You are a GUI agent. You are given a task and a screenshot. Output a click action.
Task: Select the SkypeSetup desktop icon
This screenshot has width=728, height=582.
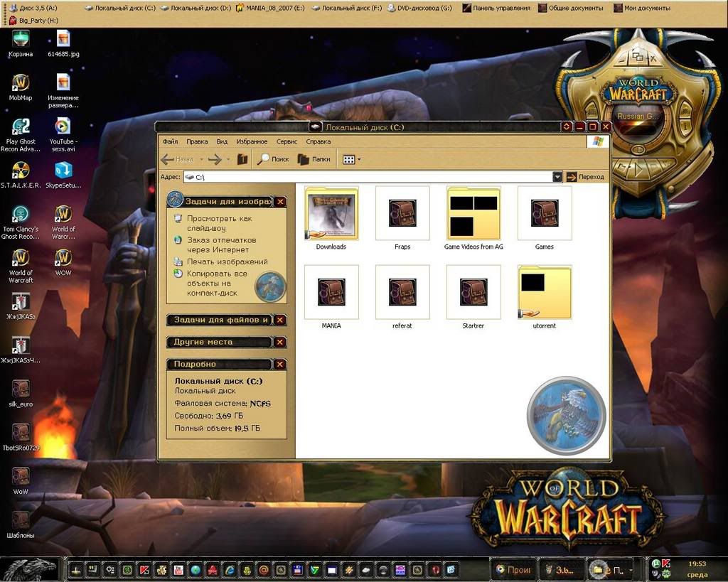click(x=63, y=175)
